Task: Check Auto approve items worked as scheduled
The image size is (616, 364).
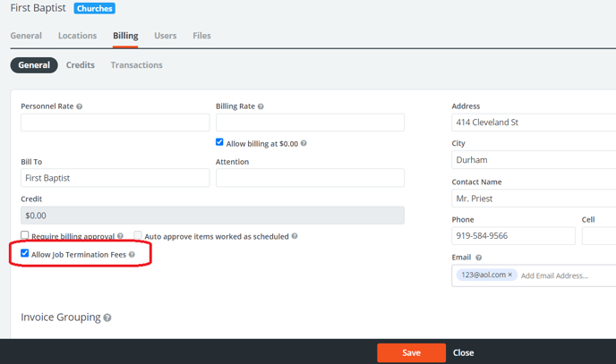Action: pyautogui.click(x=138, y=235)
